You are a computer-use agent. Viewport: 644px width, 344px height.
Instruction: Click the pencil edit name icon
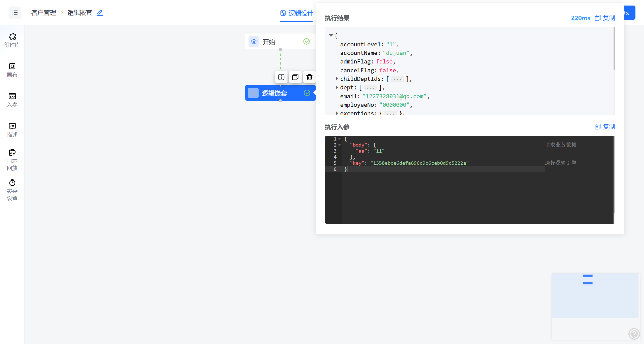[x=100, y=13]
